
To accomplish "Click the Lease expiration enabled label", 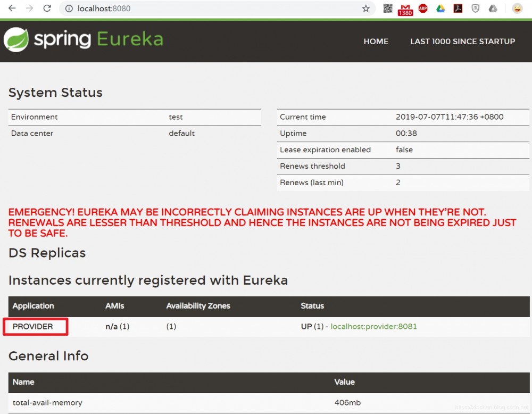I will click(325, 150).
